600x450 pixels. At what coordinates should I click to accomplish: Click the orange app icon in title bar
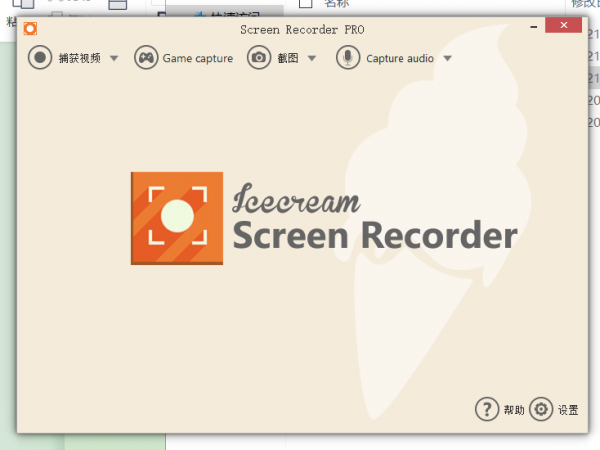pyautogui.click(x=30, y=29)
